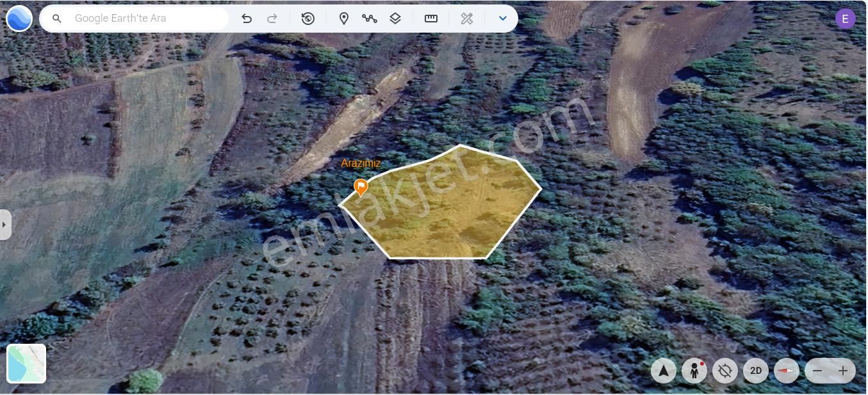
Task: Zoom in with the plus button
Action: tap(843, 370)
